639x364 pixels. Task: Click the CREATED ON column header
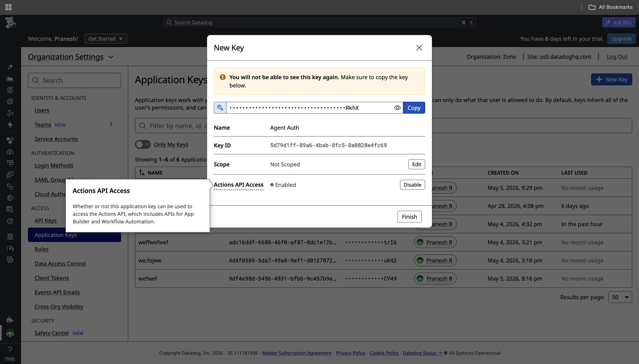[x=503, y=173]
